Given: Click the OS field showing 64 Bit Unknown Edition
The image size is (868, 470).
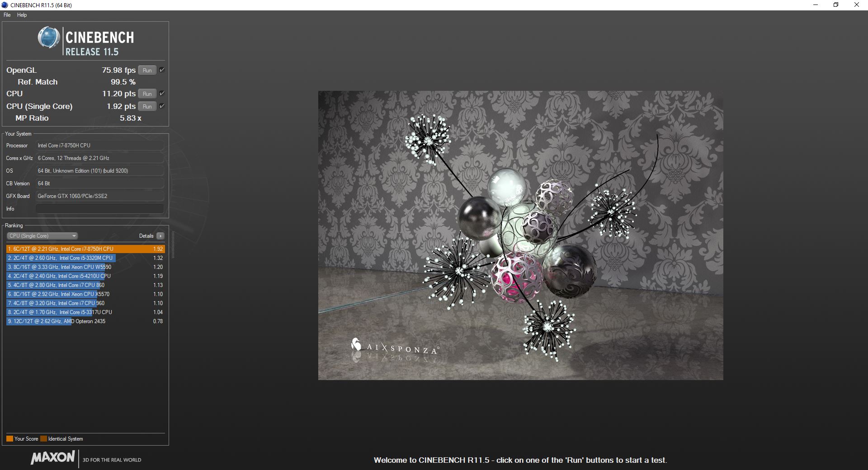Looking at the screenshot, I should [99, 171].
